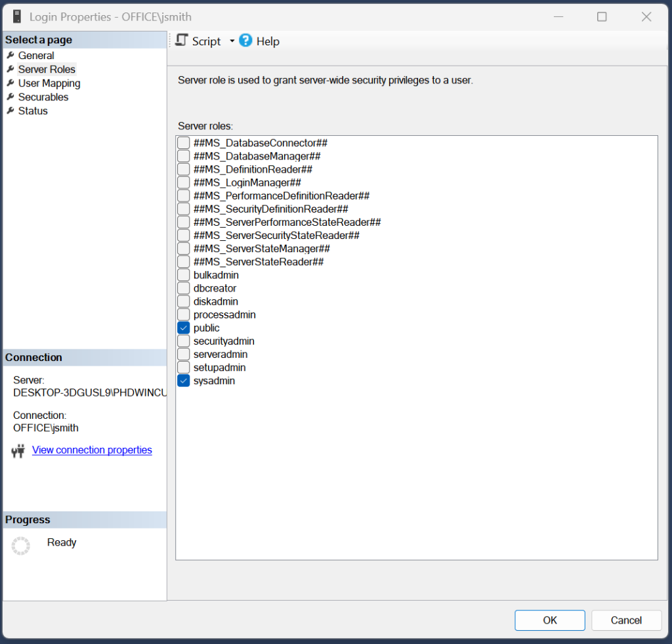Click the Script icon in toolbar
The width and height of the screenshot is (672, 644).
182,41
